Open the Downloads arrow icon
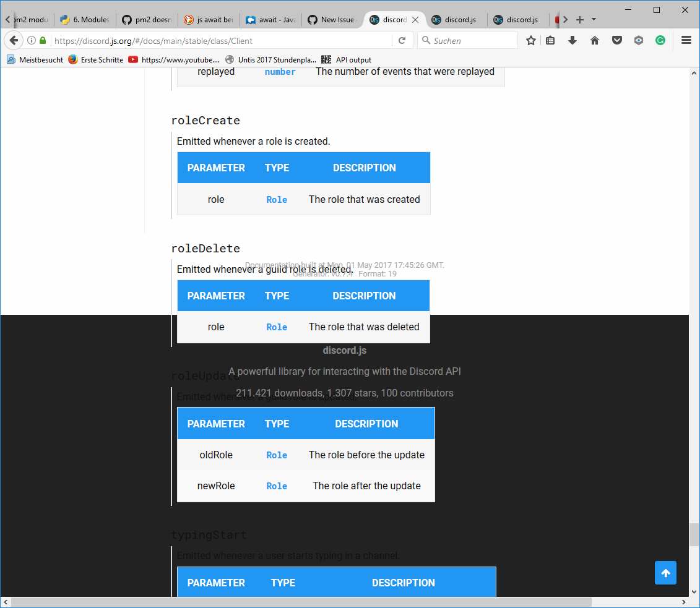 (572, 40)
